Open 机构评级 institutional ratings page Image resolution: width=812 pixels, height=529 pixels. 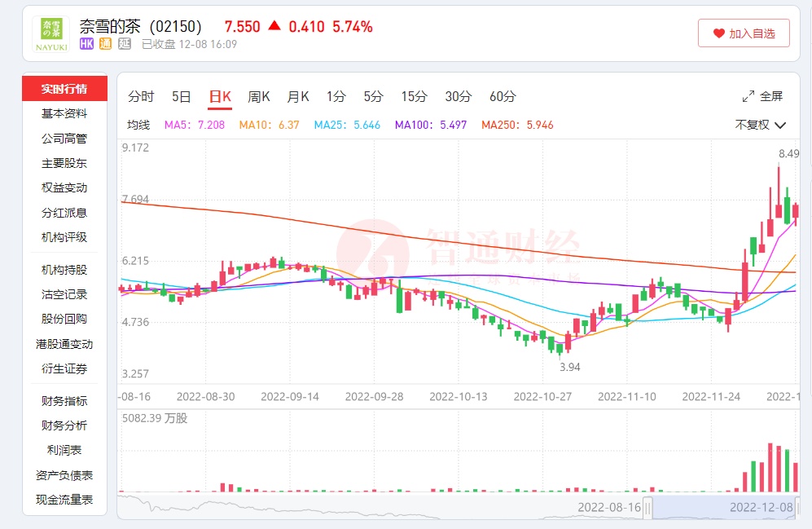[x=64, y=237]
